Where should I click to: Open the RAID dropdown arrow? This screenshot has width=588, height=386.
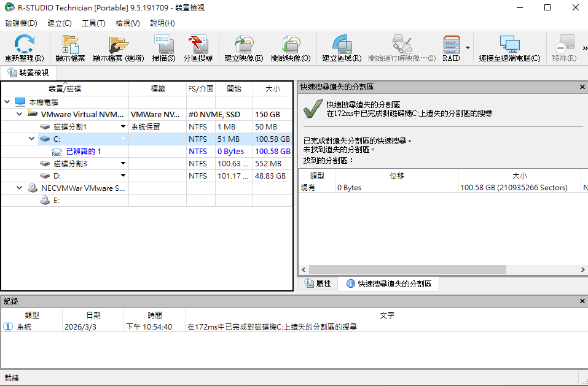point(468,48)
